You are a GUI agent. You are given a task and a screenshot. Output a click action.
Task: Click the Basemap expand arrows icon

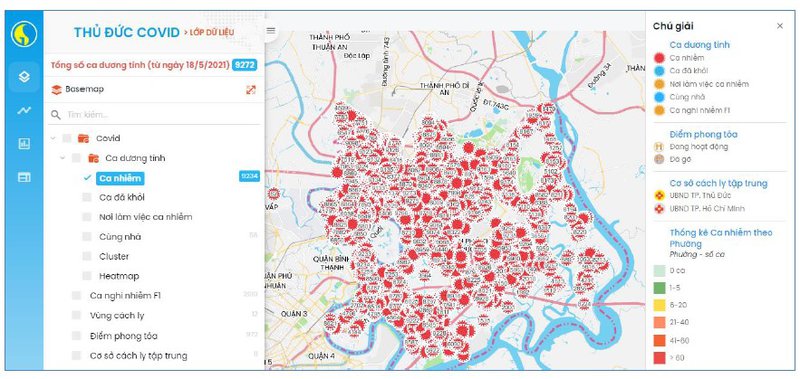(x=251, y=90)
